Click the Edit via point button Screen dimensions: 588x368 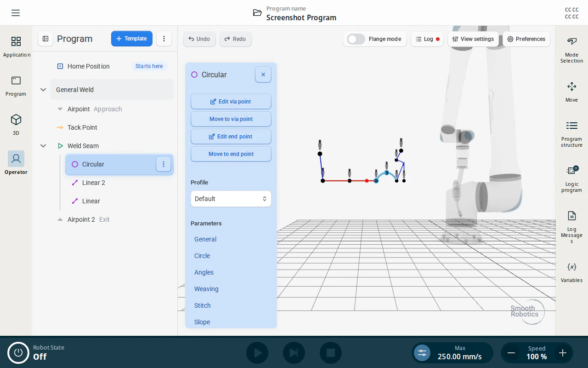[x=231, y=102]
